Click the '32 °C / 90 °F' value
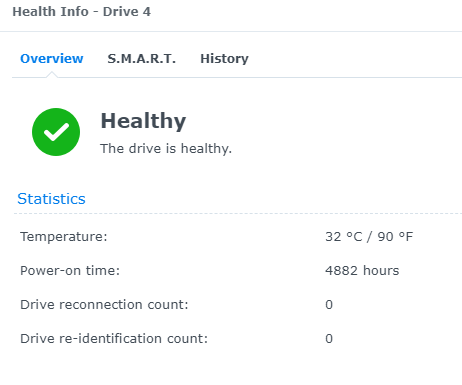Screen dimensions: 462x385 click(x=369, y=237)
